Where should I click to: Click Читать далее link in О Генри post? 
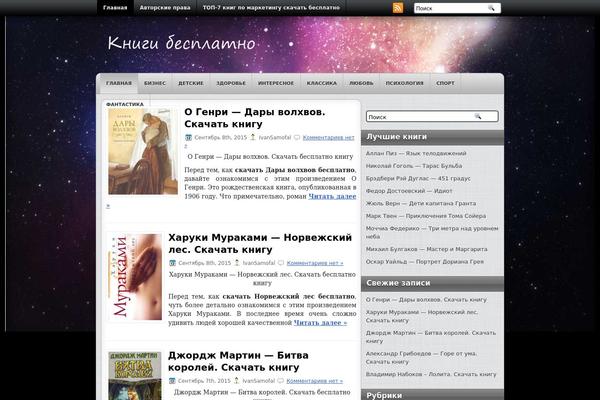(x=332, y=196)
